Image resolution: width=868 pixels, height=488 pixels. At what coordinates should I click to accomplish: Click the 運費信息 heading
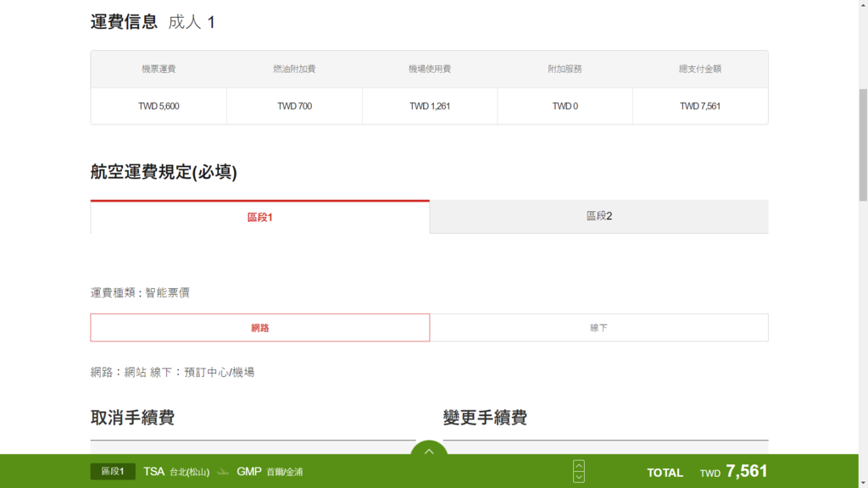[x=124, y=22]
